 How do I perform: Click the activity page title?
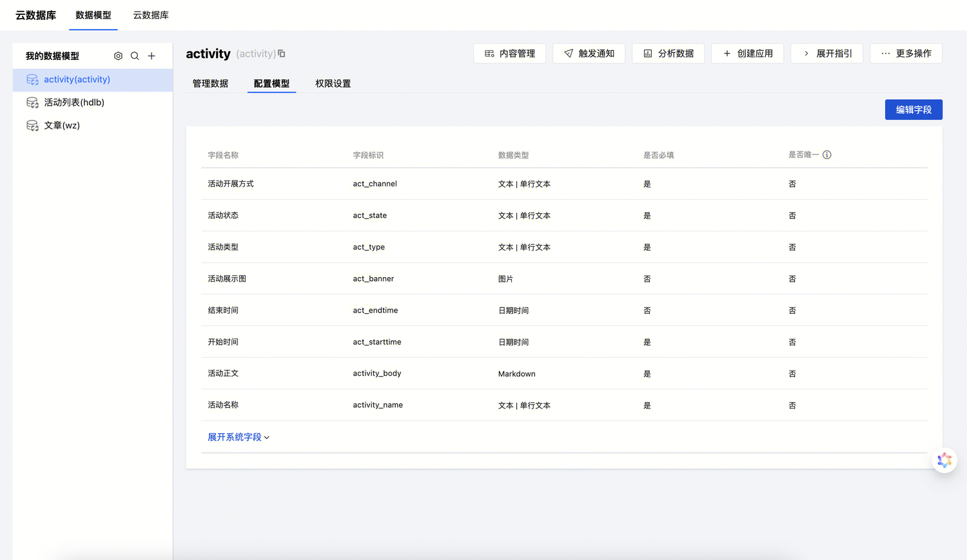point(208,53)
